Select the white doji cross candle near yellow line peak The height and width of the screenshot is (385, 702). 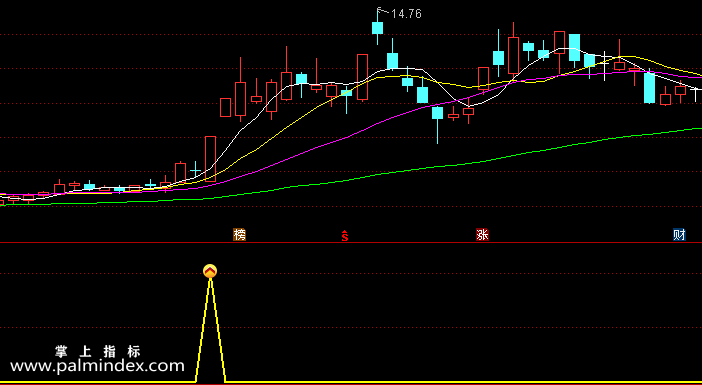[x=605, y=65]
